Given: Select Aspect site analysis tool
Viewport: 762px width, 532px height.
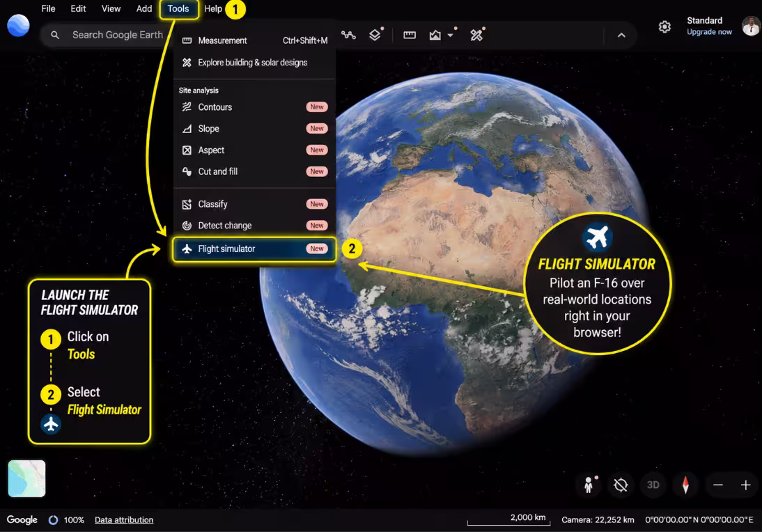Looking at the screenshot, I should coord(254,150).
